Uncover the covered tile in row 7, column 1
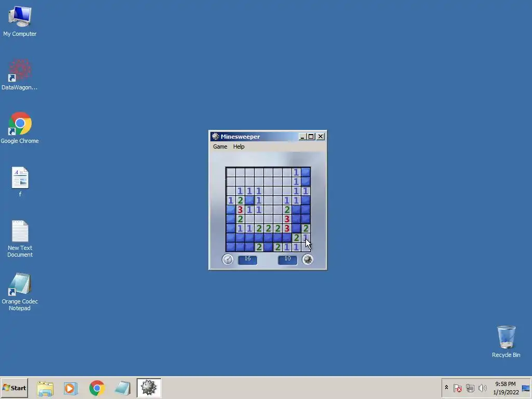This screenshot has height=399, width=532. click(x=231, y=229)
